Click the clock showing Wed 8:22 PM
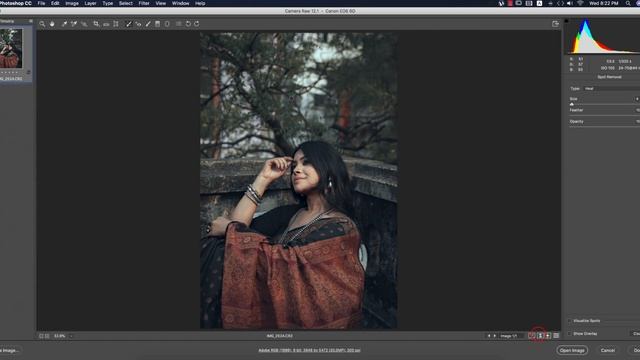Viewport: 640px width, 360px height. point(604,3)
